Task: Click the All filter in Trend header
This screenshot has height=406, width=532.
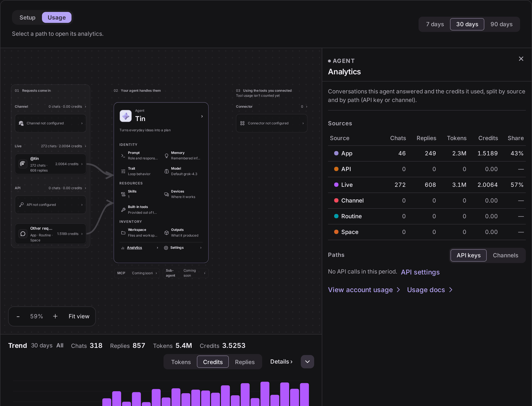Action: coord(60,345)
